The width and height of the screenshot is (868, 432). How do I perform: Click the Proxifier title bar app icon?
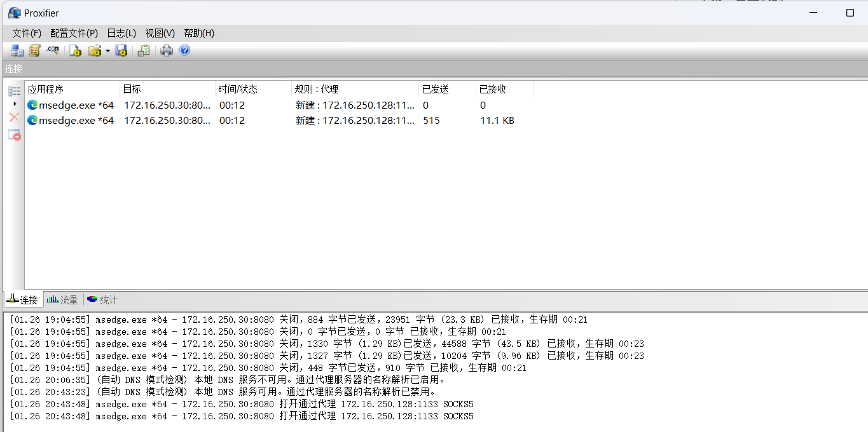click(x=14, y=13)
